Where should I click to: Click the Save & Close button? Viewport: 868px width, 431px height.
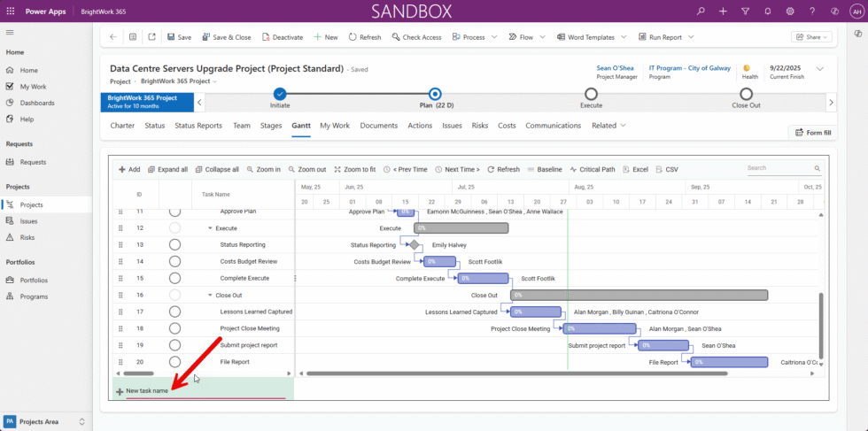coord(226,37)
